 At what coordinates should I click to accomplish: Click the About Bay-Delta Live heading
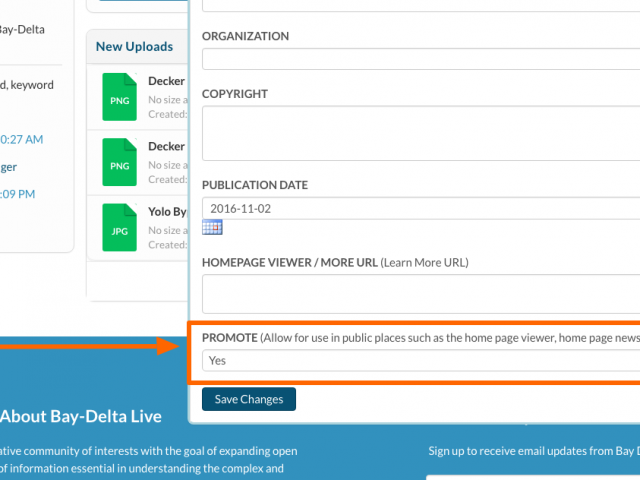81,416
